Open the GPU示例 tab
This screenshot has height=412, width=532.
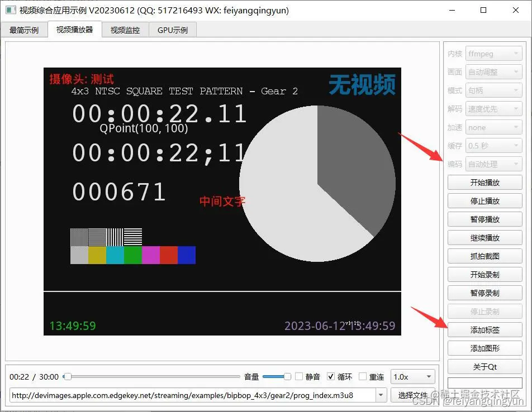coord(172,30)
